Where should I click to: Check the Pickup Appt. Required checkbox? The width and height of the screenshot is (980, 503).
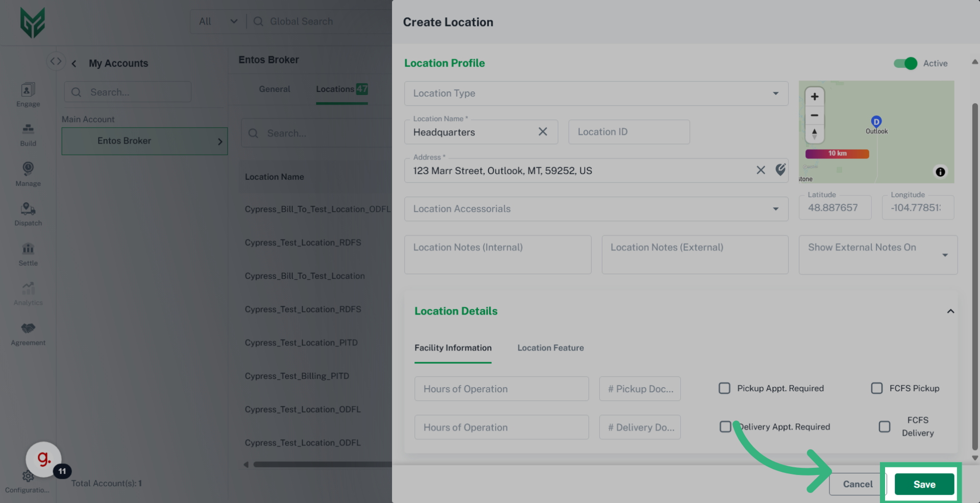tap(724, 388)
